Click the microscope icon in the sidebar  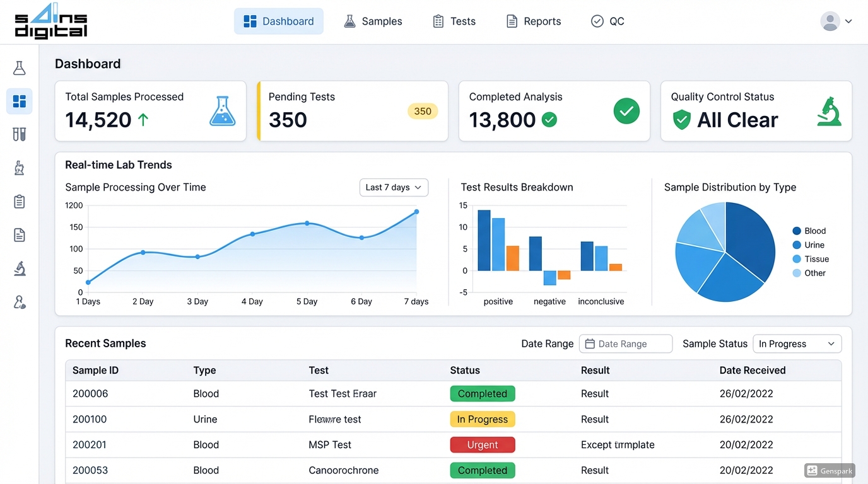pyautogui.click(x=19, y=268)
